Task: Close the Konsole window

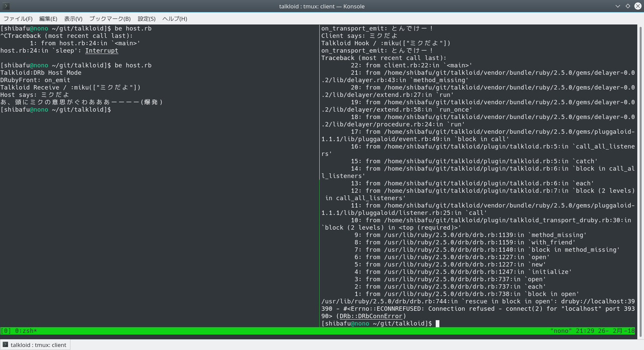Action: tap(637, 6)
